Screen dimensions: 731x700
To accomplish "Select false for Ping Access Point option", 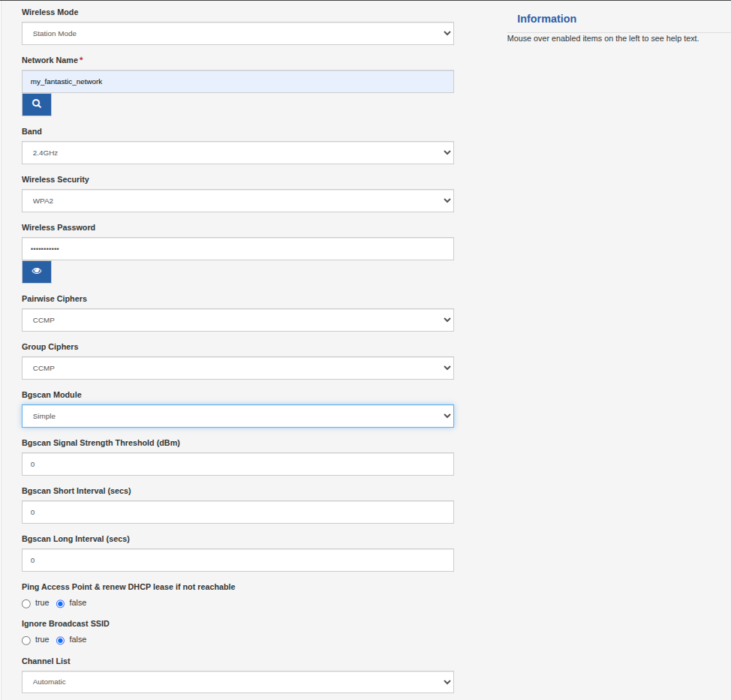I will pyautogui.click(x=61, y=603).
